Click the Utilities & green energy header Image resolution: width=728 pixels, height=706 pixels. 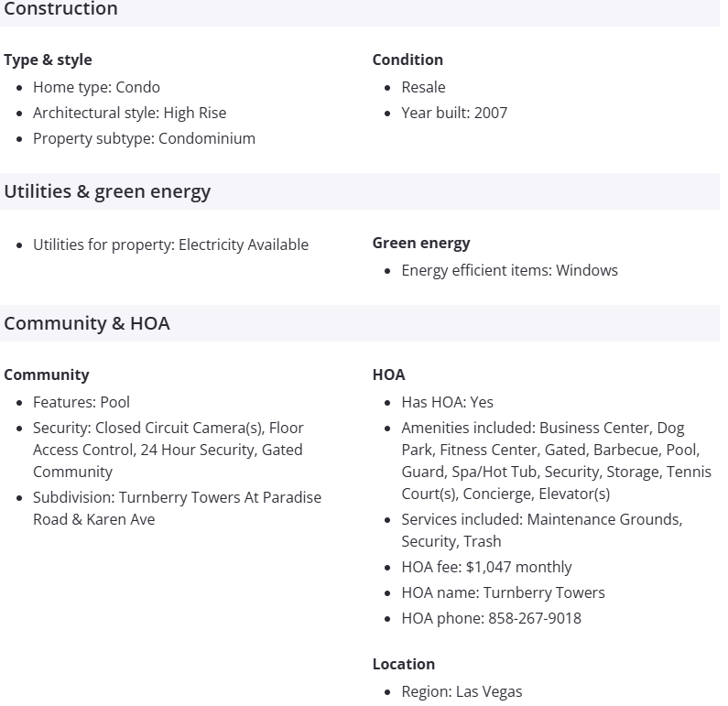click(107, 191)
